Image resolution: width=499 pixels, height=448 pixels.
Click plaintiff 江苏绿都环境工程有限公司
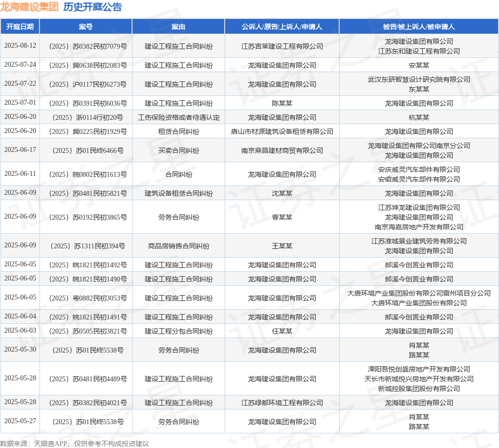tap(282, 403)
